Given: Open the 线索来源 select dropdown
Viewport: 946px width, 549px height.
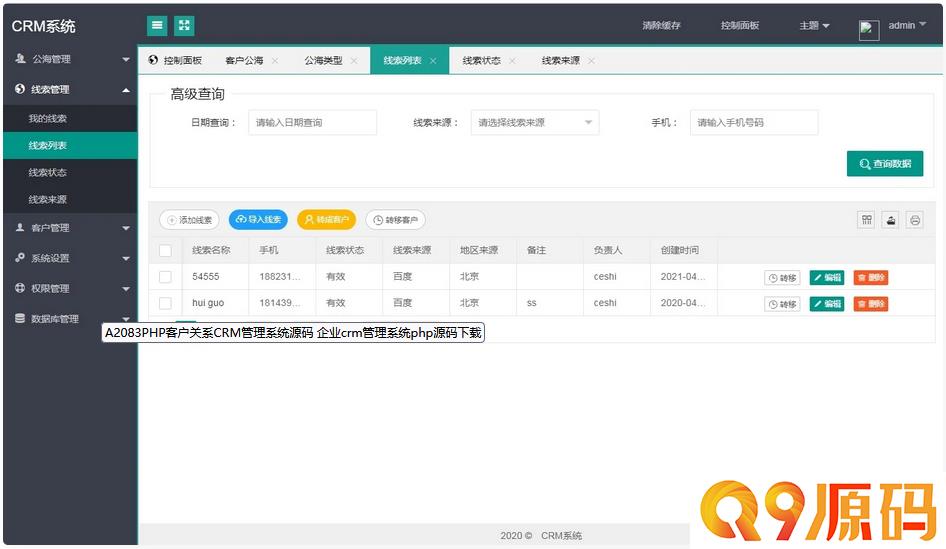Looking at the screenshot, I should [535, 122].
